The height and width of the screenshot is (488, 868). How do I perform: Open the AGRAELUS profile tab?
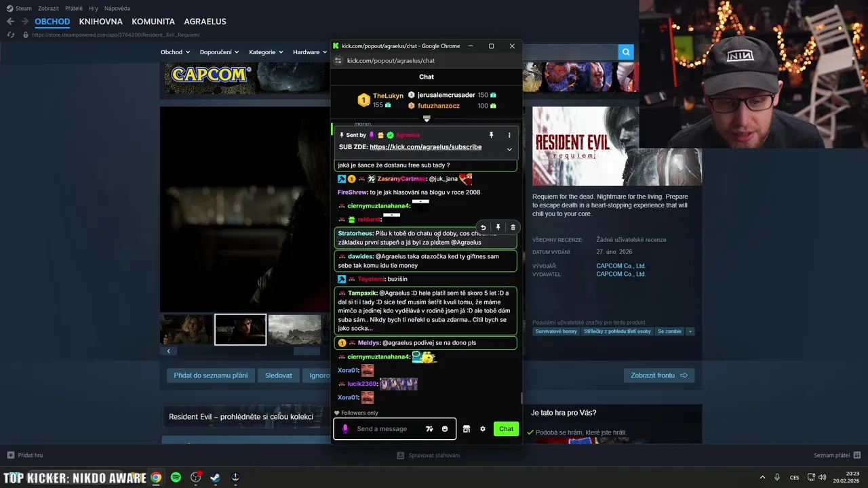coord(205,22)
